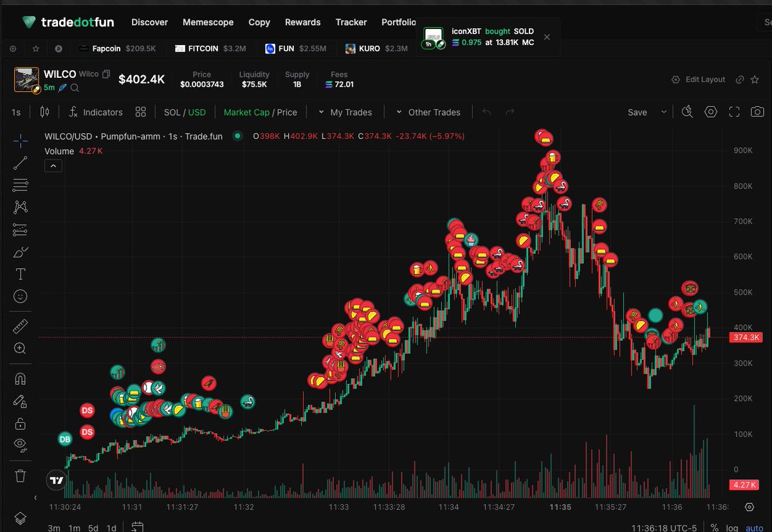Open the Tracker page
This screenshot has height=532, width=772.
coord(351,22)
